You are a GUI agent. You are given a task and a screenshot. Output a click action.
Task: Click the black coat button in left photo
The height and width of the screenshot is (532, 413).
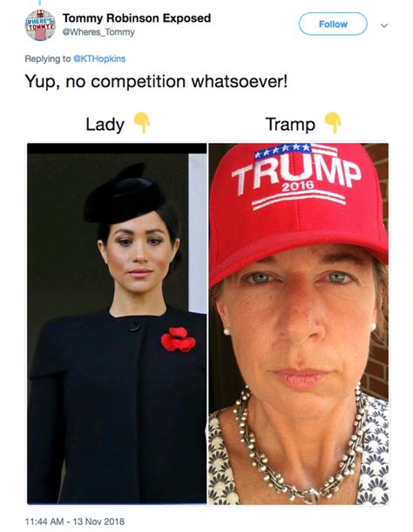134,326
